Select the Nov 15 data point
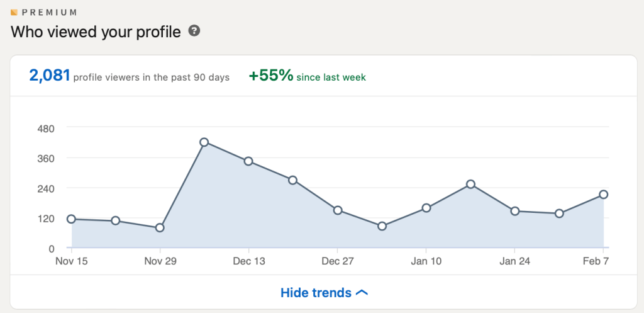The image size is (644, 313). [71, 219]
